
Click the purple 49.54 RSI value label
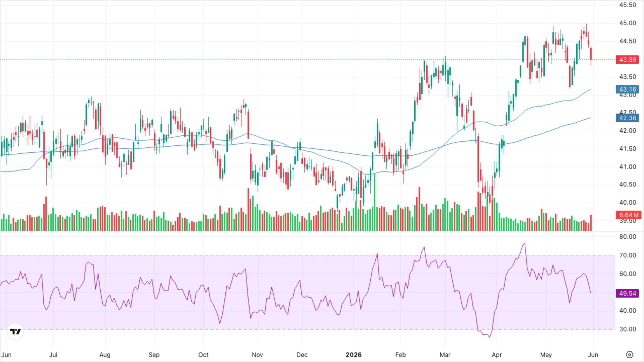coord(627,293)
